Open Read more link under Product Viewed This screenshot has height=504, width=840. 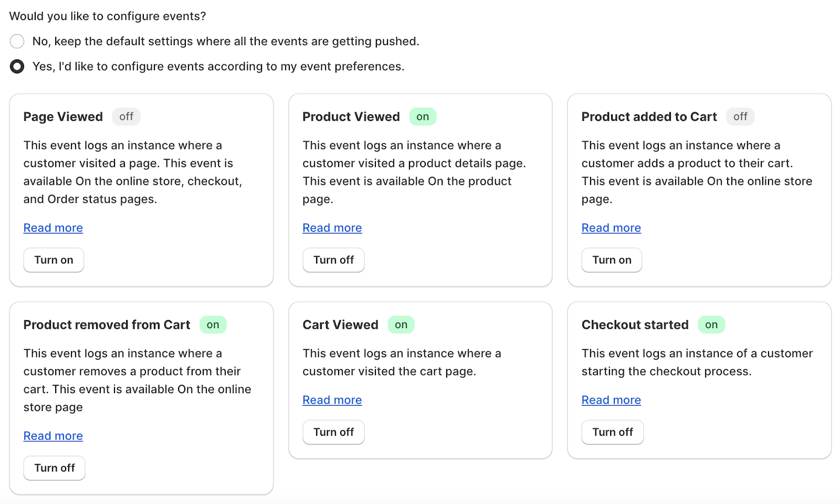coord(332,228)
